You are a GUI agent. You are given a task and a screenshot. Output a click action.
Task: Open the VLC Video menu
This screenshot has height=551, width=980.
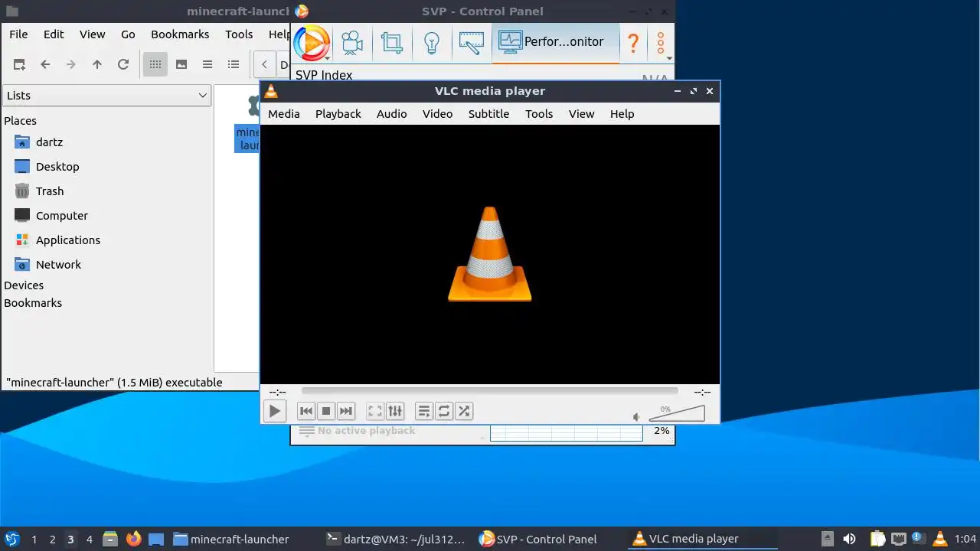tap(438, 113)
